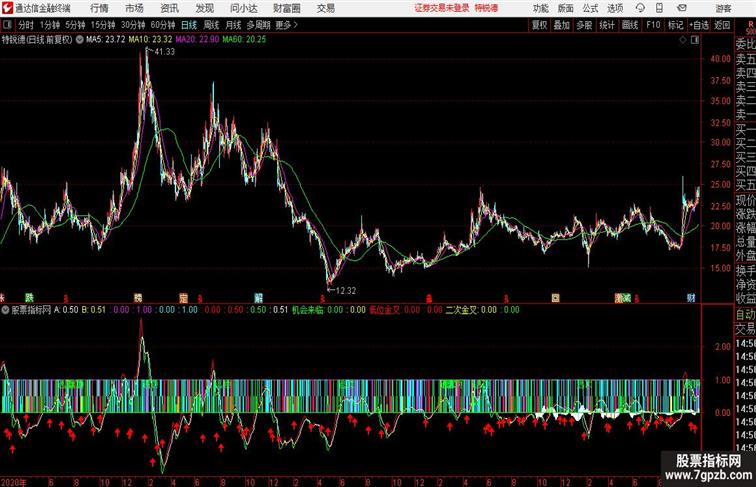
Task: Click the 返回 back button
Action: tap(722, 25)
